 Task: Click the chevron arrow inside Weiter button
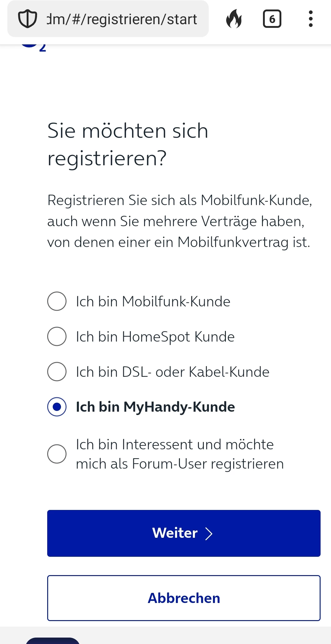point(209,534)
